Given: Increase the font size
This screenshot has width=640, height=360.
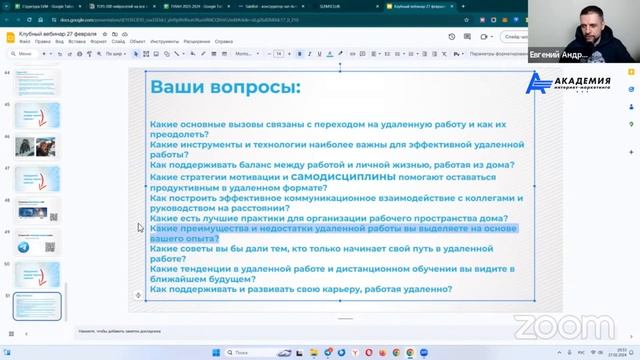Looking at the screenshot, I should pos(289,54).
